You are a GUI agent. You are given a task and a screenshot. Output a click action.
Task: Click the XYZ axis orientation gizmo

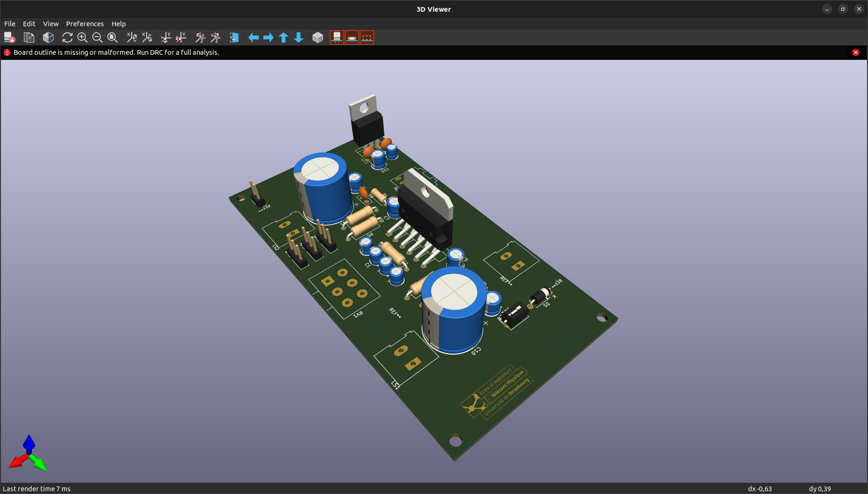pyautogui.click(x=28, y=453)
